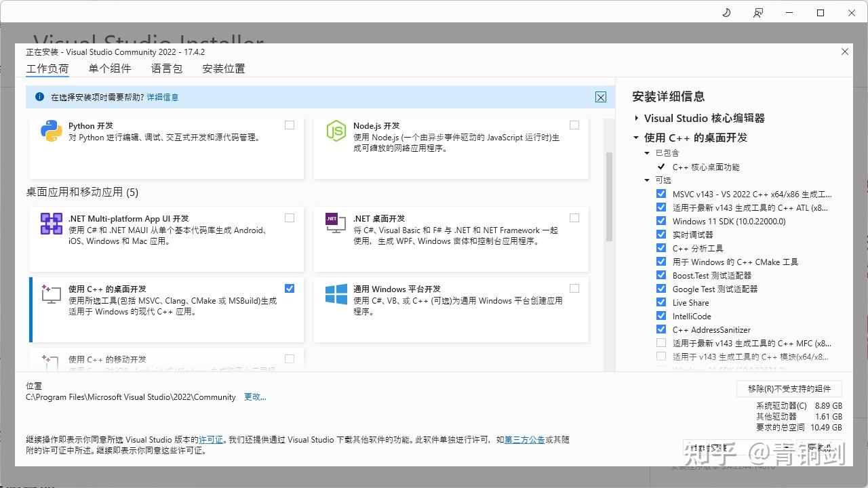
Task: Check the 使用 C++ 的移动开发 workload box
Action: coord(290,359)
